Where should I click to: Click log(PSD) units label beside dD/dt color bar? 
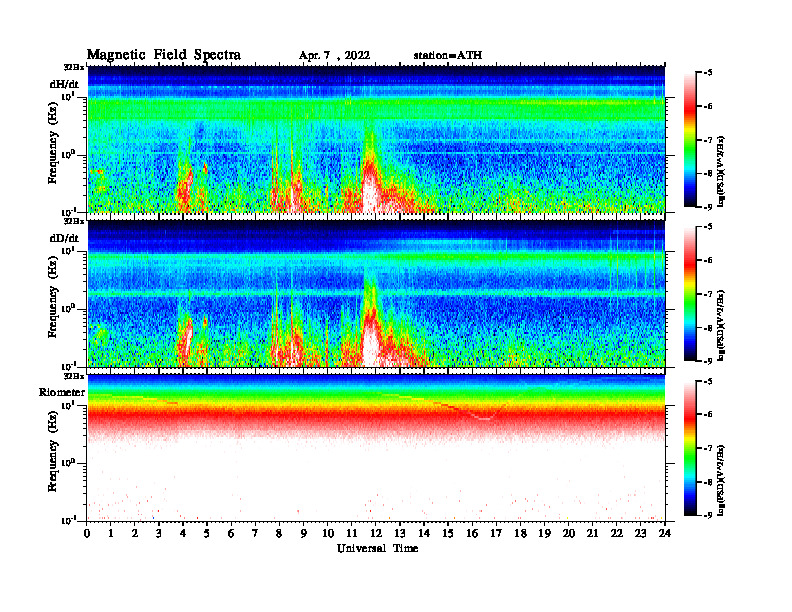pyautogui.click(x=721, y=325)
